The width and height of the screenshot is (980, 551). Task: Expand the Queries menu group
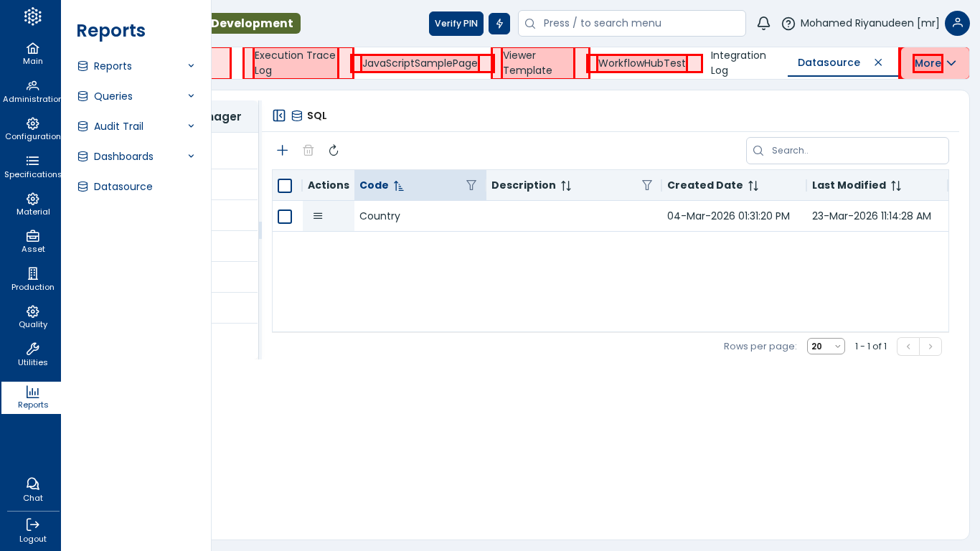(x=136, y=96)
